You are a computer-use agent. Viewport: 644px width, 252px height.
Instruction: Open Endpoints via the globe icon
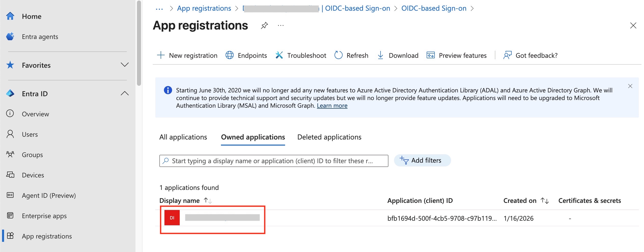point(229,55)
